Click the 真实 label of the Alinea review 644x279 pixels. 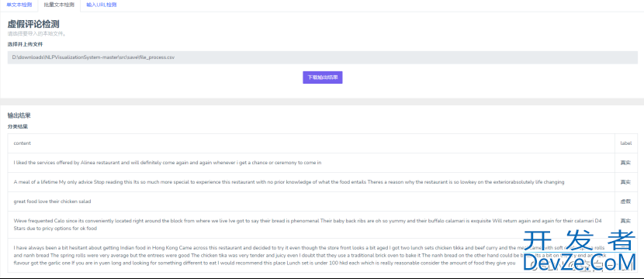coord(625,163)
